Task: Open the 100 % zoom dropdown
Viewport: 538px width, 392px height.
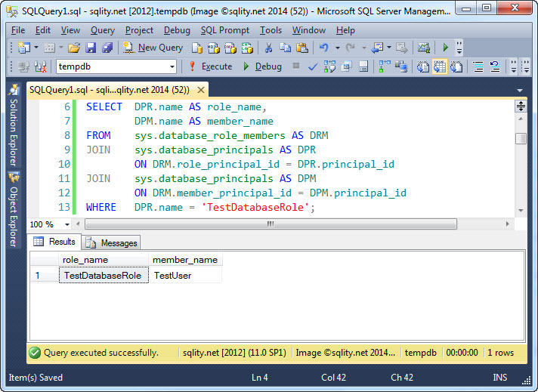Action: point(67,224)
